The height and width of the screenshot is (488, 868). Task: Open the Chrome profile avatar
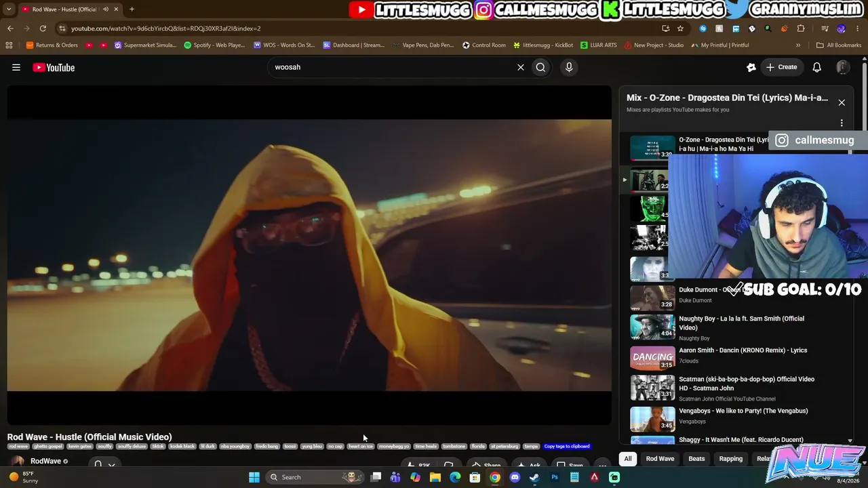842,28
